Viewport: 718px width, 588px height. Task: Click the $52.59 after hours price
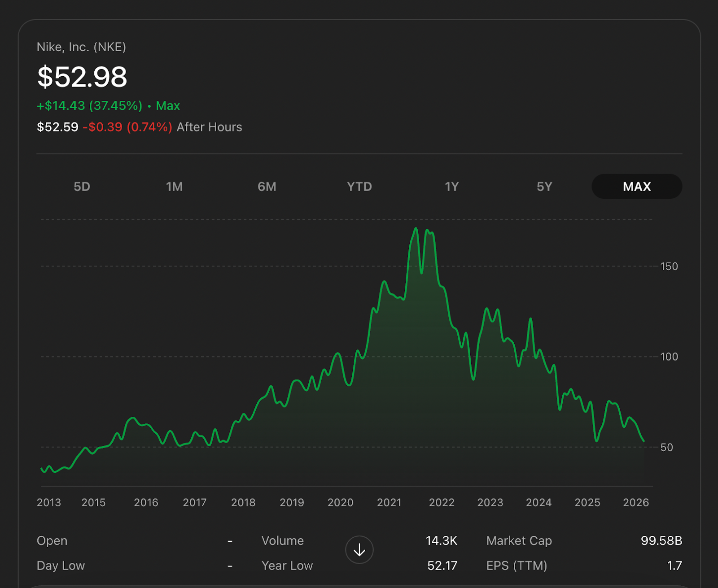click(57, 127)
